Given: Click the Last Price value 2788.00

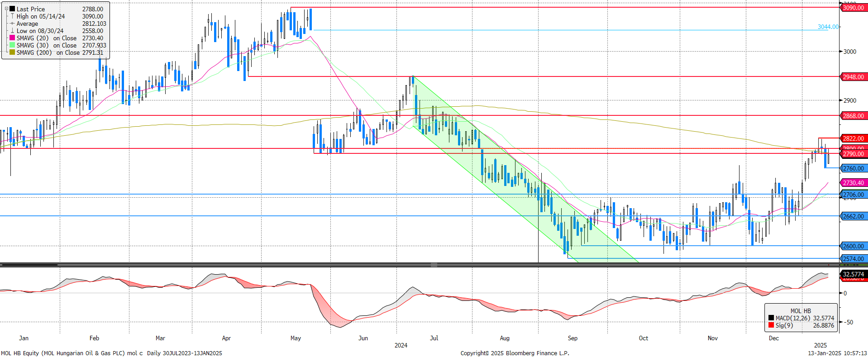Looking at the screenshot, I should click(x=93, y=9).
